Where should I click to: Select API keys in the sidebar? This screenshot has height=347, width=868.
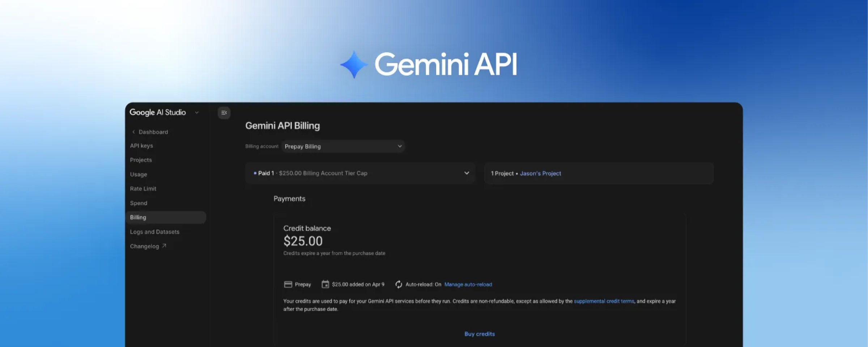[141, 145]
